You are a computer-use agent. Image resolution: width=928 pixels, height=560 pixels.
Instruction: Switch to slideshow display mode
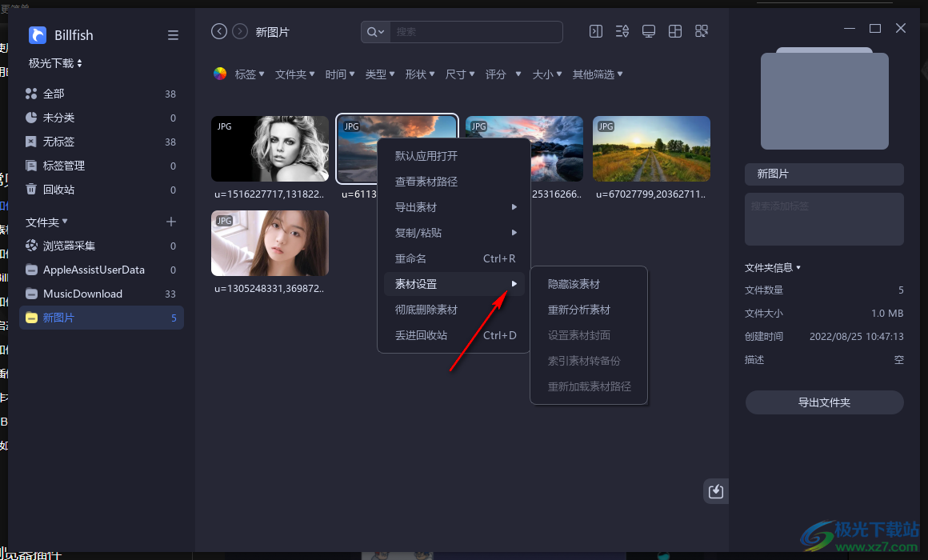[648, 30]
